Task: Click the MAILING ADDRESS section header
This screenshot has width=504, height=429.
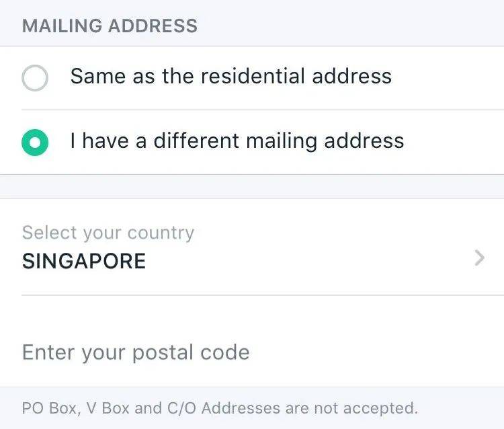Action: (110, 26)
